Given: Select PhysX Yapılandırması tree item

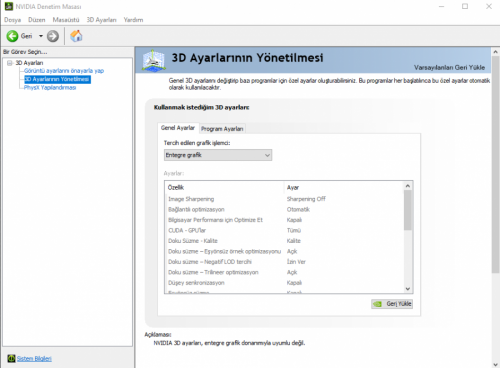Looking at the screenshot, I should pyautogui.click(x=50, y=88).
